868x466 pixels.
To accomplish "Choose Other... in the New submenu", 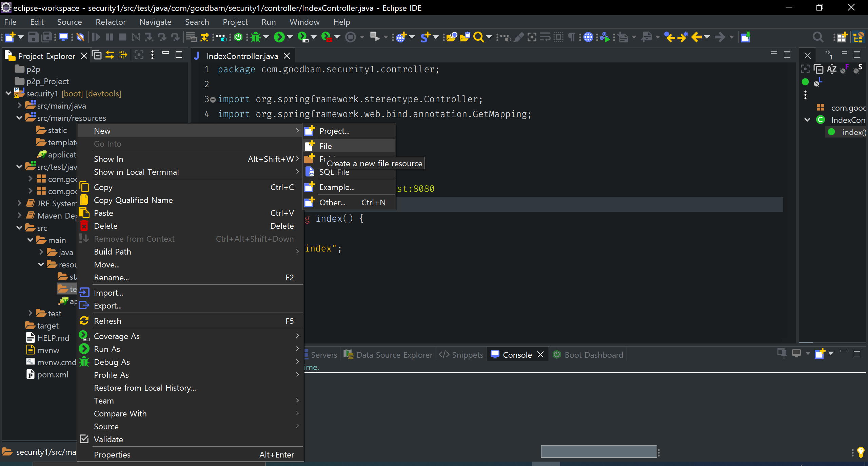I will click(x=332, y=203).
